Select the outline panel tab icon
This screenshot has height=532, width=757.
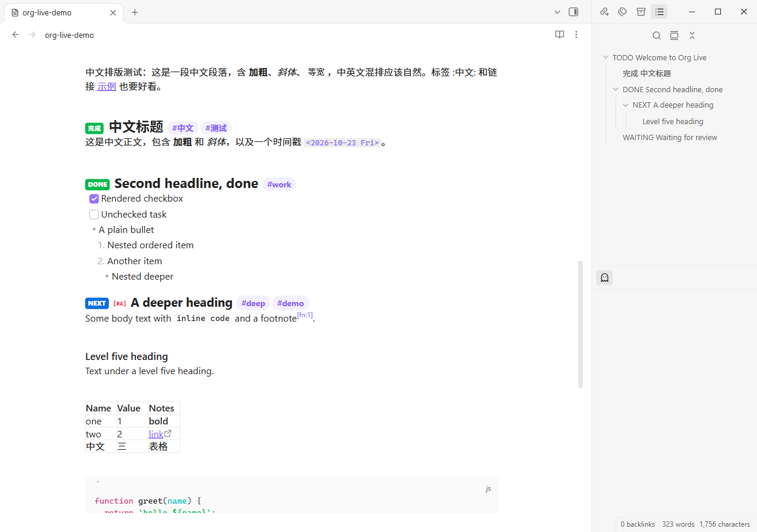pyautogui.click(x=659, y=12)
